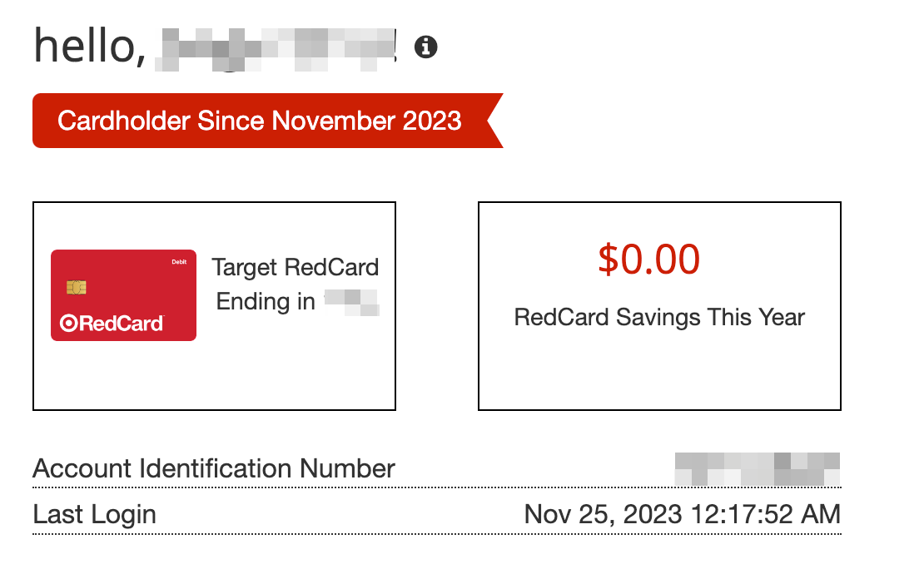This screenshot has width=924, height=564.
Task: Click the Nov 25, 2023 login timestamp
Action: click(x=682, y=514)
